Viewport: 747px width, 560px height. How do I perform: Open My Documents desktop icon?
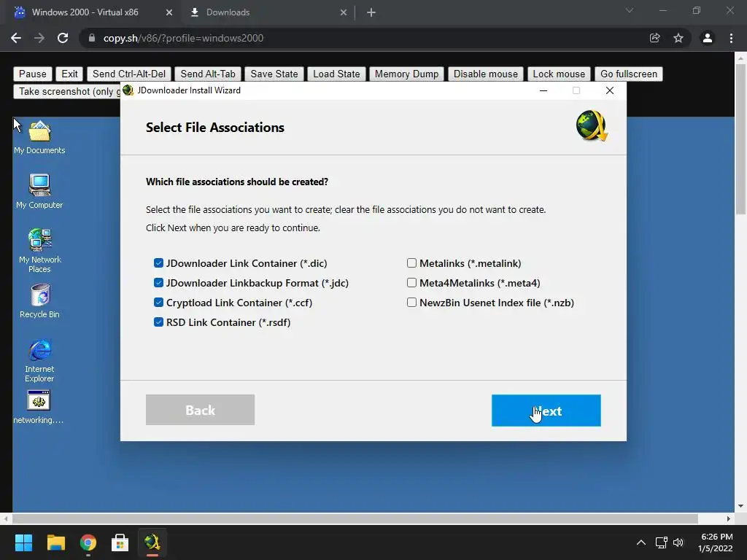(39, 137)
